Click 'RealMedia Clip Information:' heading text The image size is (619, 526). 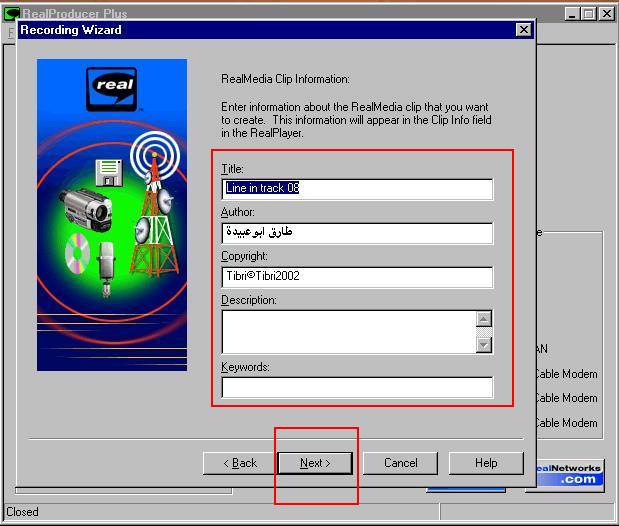[x=285, y=79]
